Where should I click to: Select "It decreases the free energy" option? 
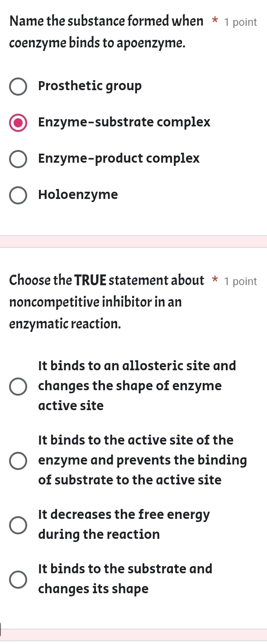coord(18,525)
